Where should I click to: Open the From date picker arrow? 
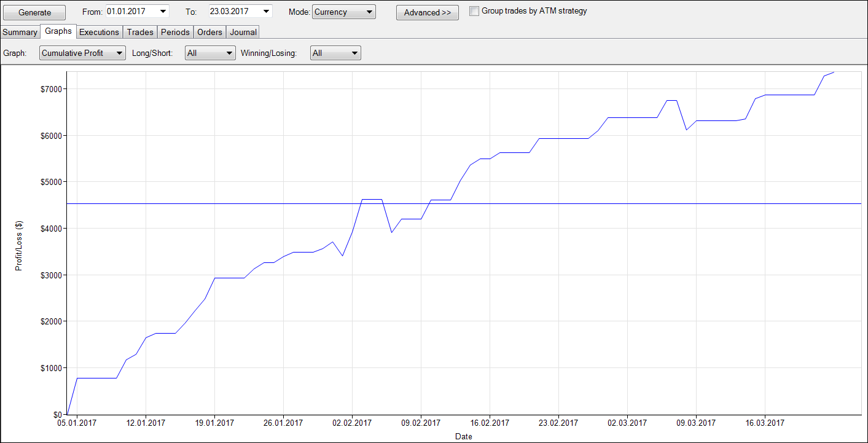pyautogui.click(x=163, y=12)
